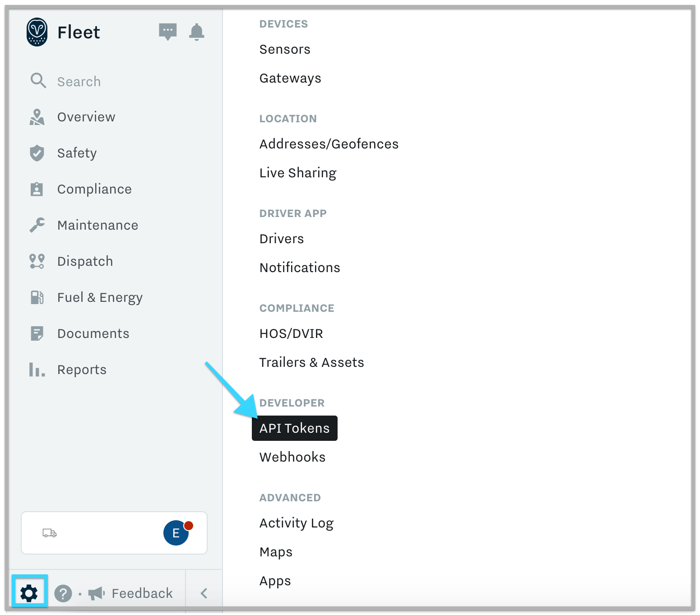This screenshot has height=615, width=700.
Task: Open the Compliance sidebar menu item
Action: tap(94, 189)
